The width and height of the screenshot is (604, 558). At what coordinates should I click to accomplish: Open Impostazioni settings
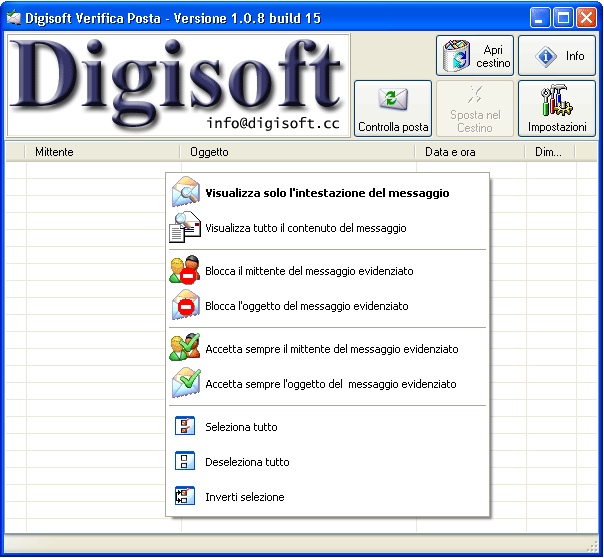557,108
